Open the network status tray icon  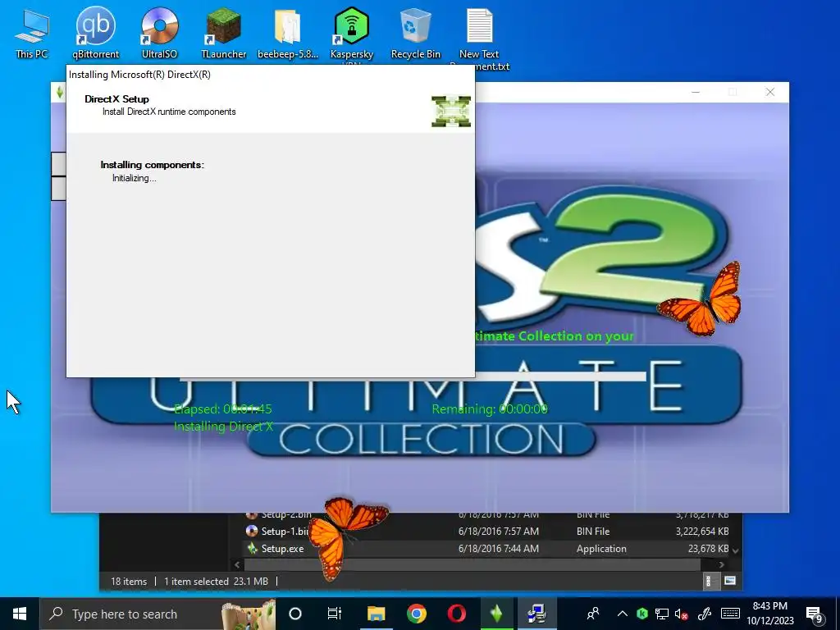pos(662,614)
